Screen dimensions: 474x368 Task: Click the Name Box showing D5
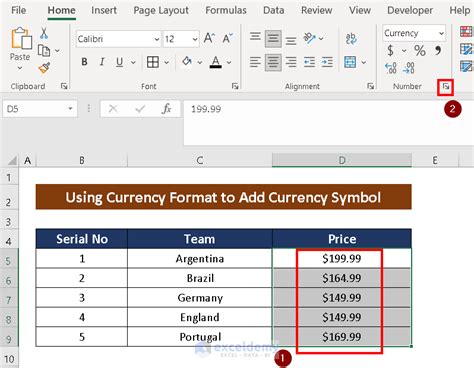(x=40, y=109)
